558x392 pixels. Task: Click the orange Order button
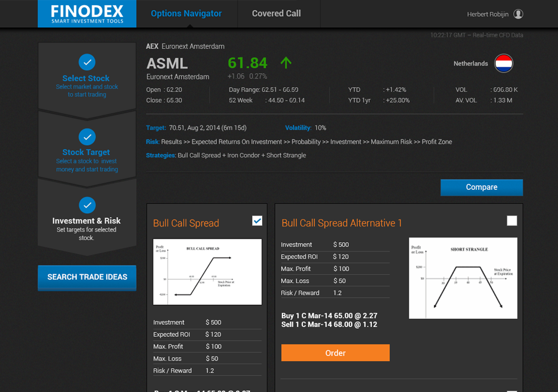335,353
